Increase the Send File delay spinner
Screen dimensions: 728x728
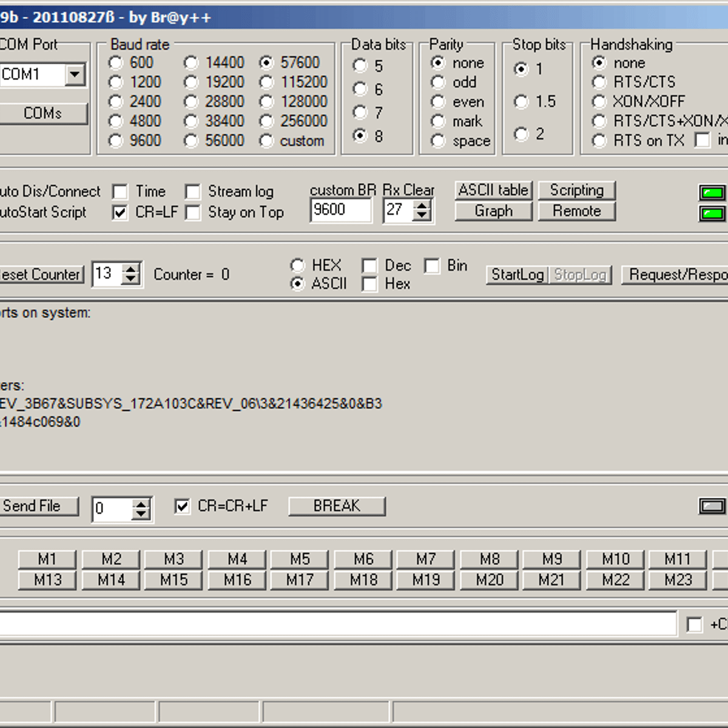click(x=141, y=504)
